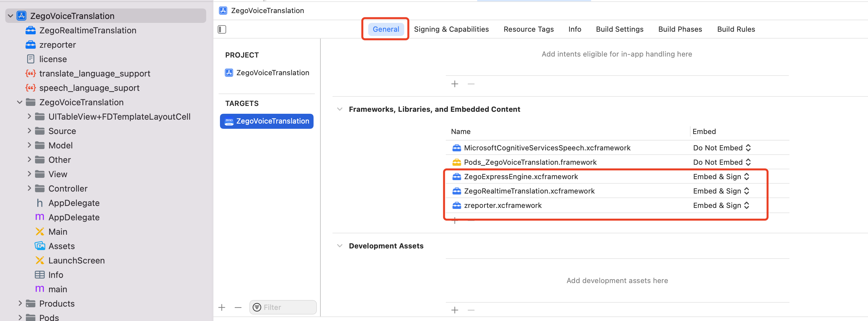This screenshot has width=868, height=321.
Task: Select LaunchScreen in the project navigator
Action: click(77, 261)
